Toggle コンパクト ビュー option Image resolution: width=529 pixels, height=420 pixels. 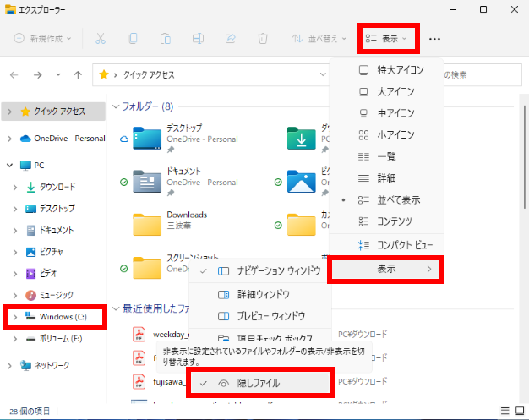[387, 245]
